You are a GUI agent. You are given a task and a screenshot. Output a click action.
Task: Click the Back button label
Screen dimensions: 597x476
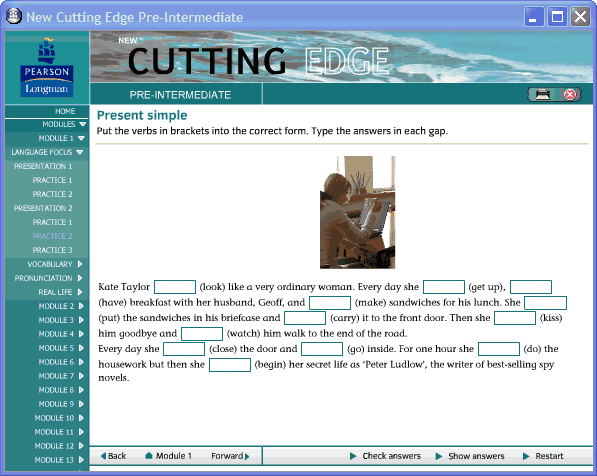coord(117,456)
